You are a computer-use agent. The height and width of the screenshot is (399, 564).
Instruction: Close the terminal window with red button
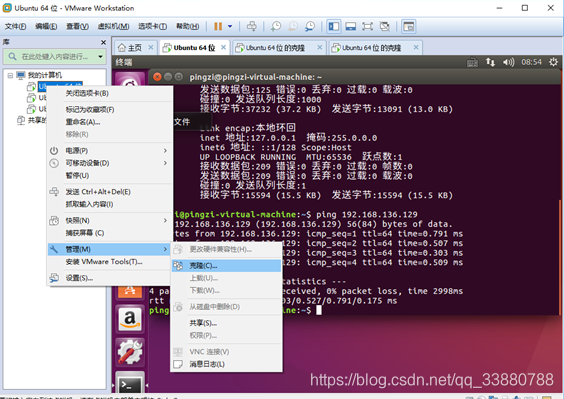coord(157,77)
